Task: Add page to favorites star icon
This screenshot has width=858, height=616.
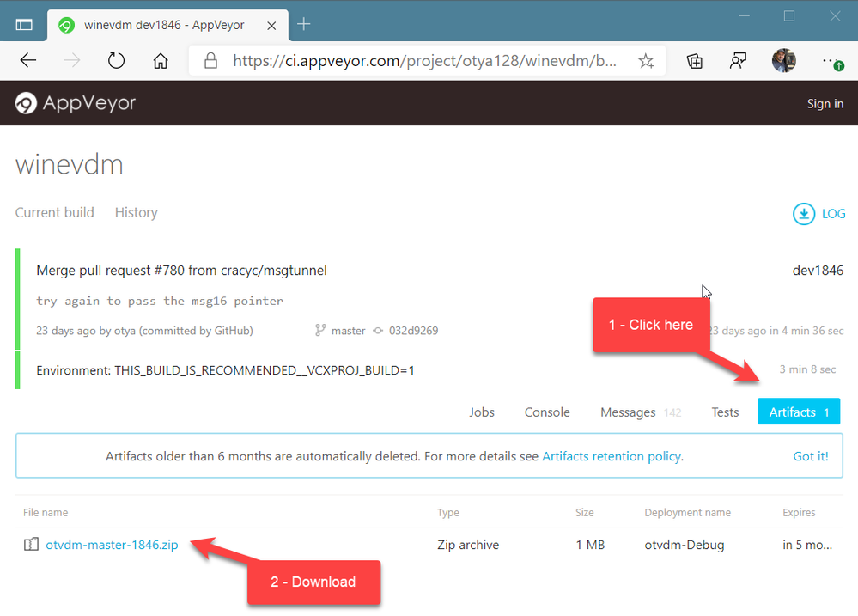Action: 646,61
